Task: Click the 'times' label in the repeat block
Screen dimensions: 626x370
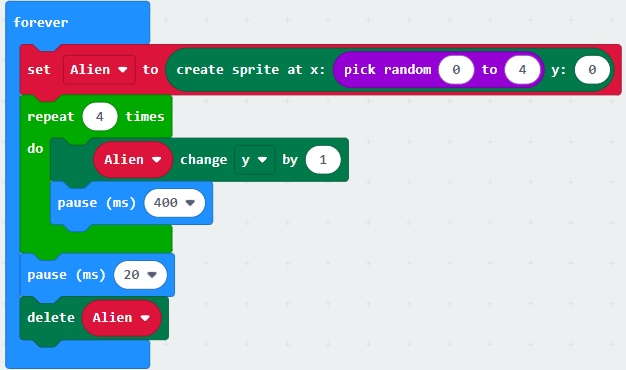Action: 145,117
